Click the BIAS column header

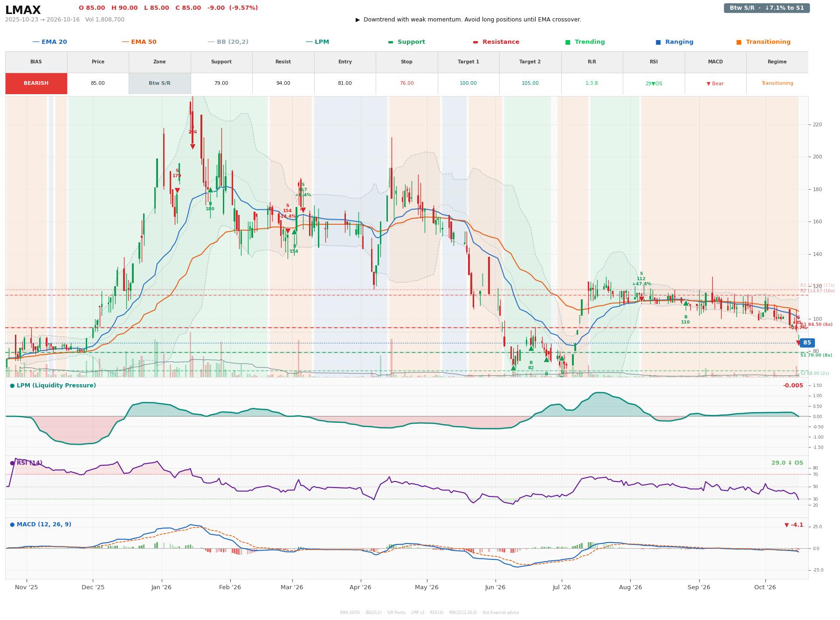click(36, 62)
